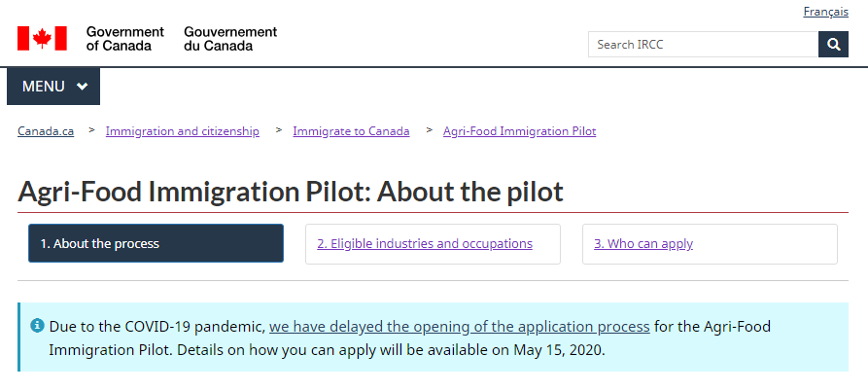Click the May 15, 2020 alert text
868x391 pixels.
pyautogui.click(x=558, y=350)
